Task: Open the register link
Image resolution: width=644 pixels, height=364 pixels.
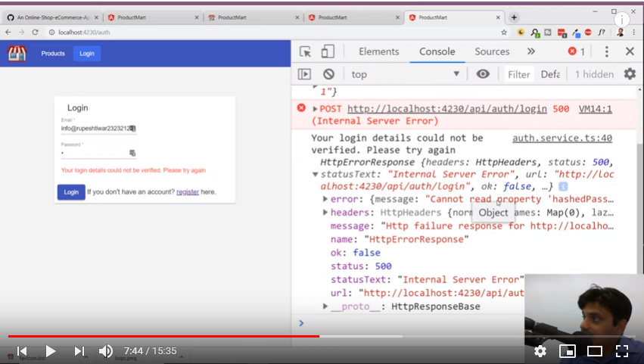Action: [x=188, y=192]
